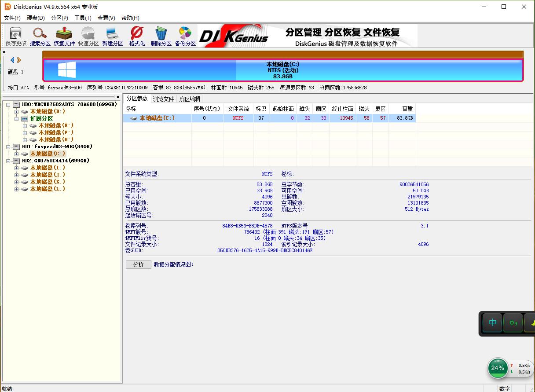The height and width of the screenshot is (392, 535).
Task: Launch 快速分区 (Quick Partition)
Action: tap(88, 36)
